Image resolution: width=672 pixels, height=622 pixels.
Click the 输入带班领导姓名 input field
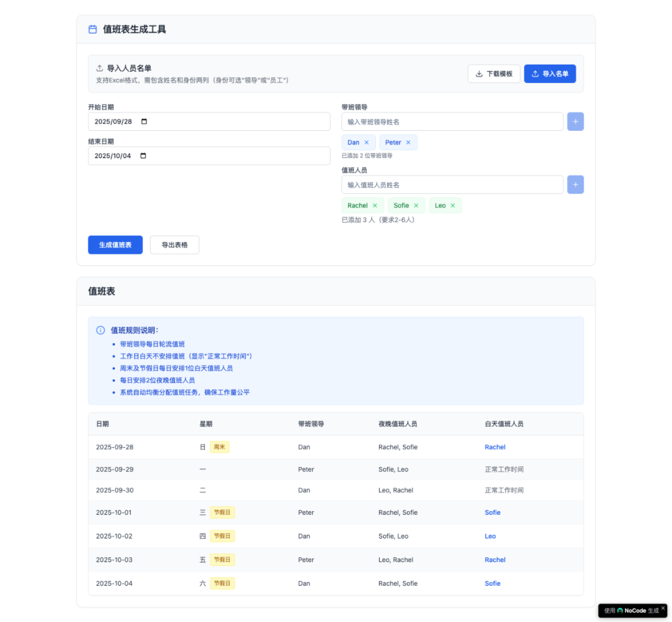point(452,122)
